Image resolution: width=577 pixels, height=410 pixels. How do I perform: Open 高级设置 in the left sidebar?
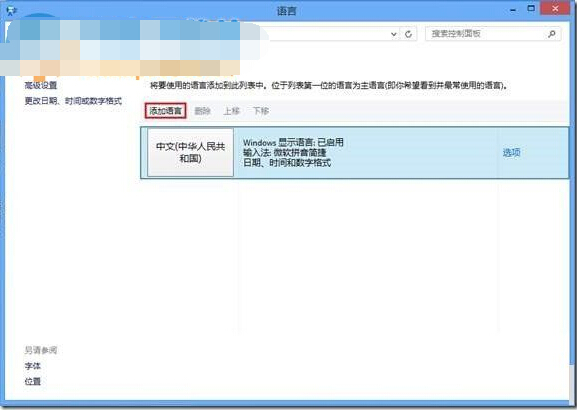coord(41,85)
